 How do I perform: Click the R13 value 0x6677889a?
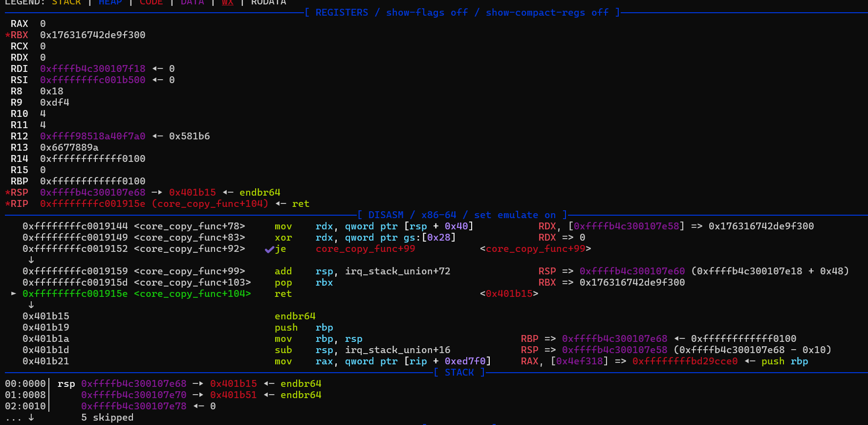69,148
